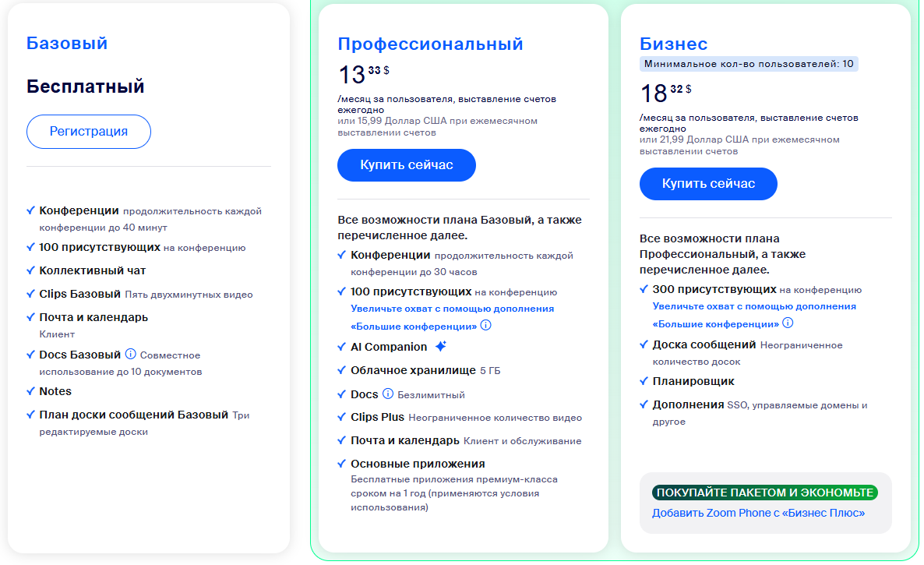Select the Базовый plan heading

(67, 43)
